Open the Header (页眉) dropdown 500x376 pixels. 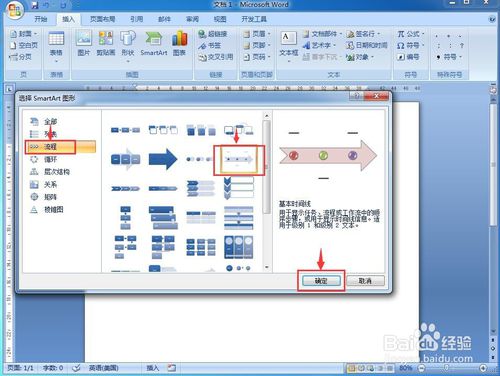[257, 34]
